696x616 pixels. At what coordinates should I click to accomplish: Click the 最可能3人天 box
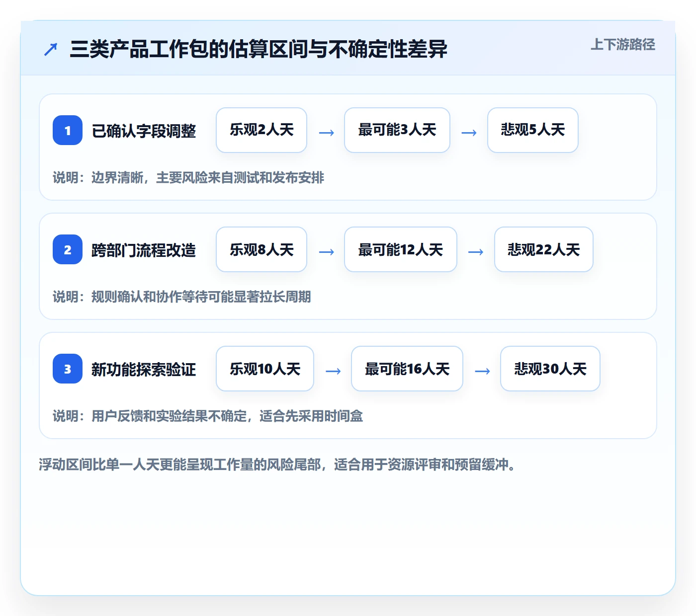click(397, 130)
